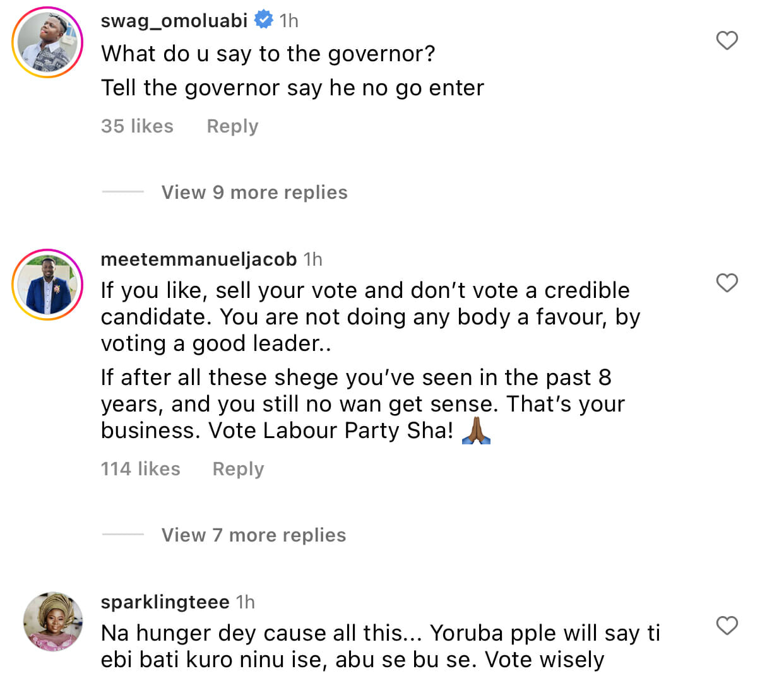This screenshot has height=676, width=784.
Task: Show who liked via "35 likes"
Action: click(137, 126)
